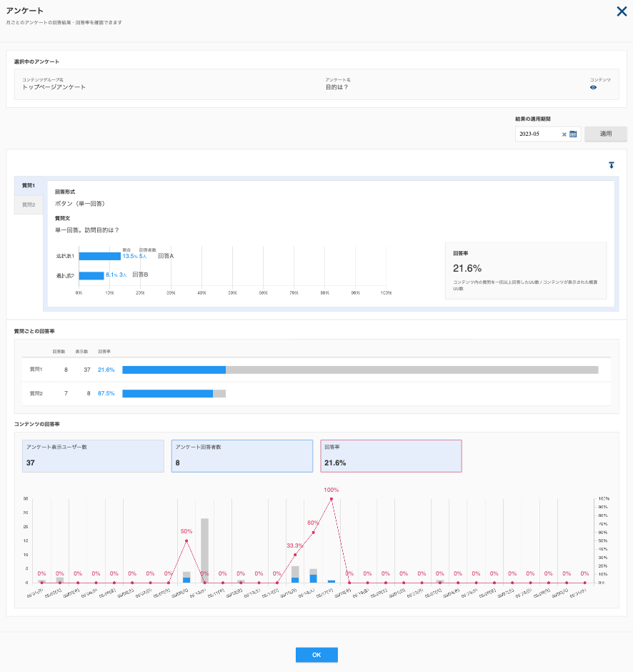Click the 質問2 response rate bar
633x672 pixels.
click(174, 393)
